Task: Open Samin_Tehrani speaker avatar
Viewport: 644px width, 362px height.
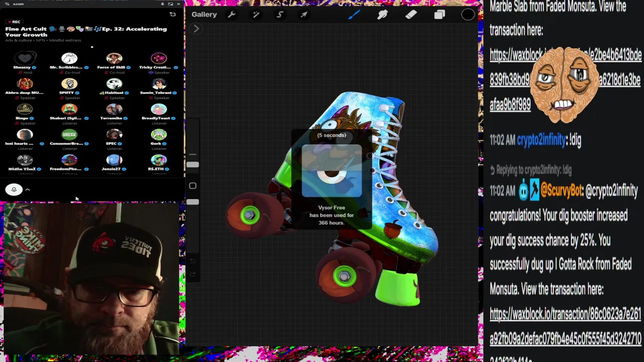Action: tap(158, 83)
